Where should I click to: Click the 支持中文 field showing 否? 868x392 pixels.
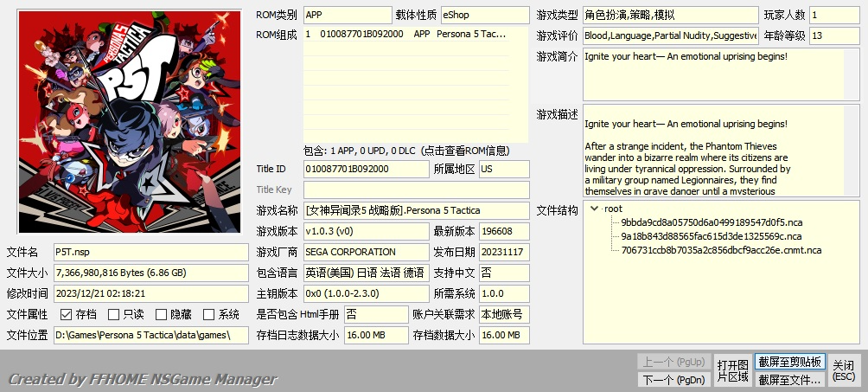(x=504, y=273)
